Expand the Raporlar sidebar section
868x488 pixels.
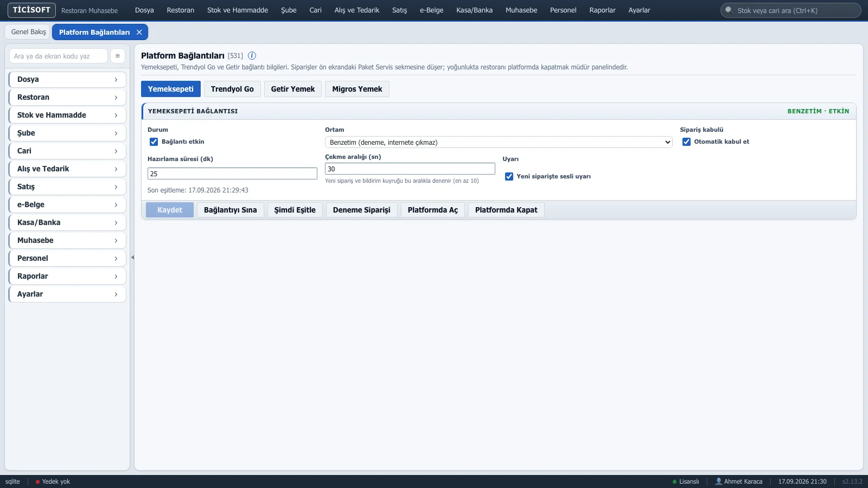[x=67, y=276]
